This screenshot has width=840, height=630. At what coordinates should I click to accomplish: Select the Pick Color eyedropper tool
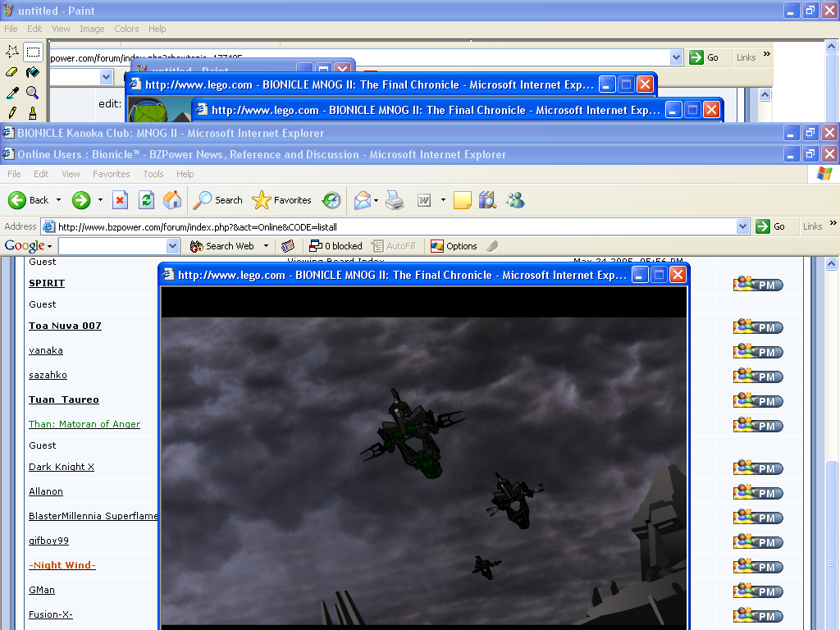pyautogui.click(x=12, y=93)
